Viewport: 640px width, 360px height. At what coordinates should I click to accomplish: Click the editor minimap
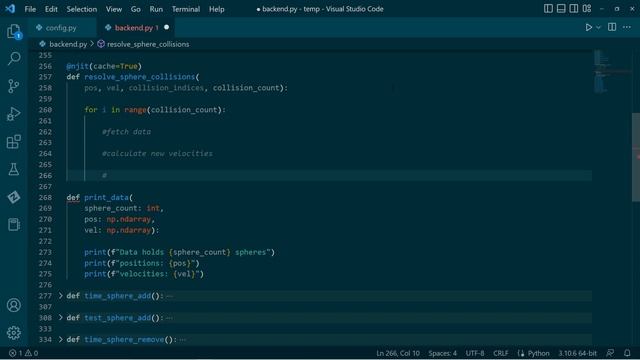coord(612,71)
